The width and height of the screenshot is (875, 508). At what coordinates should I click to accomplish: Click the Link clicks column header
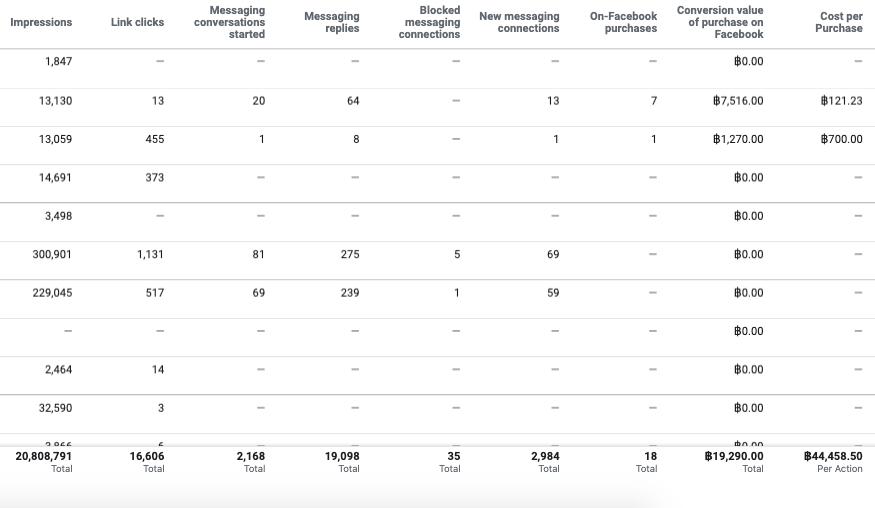137,22
